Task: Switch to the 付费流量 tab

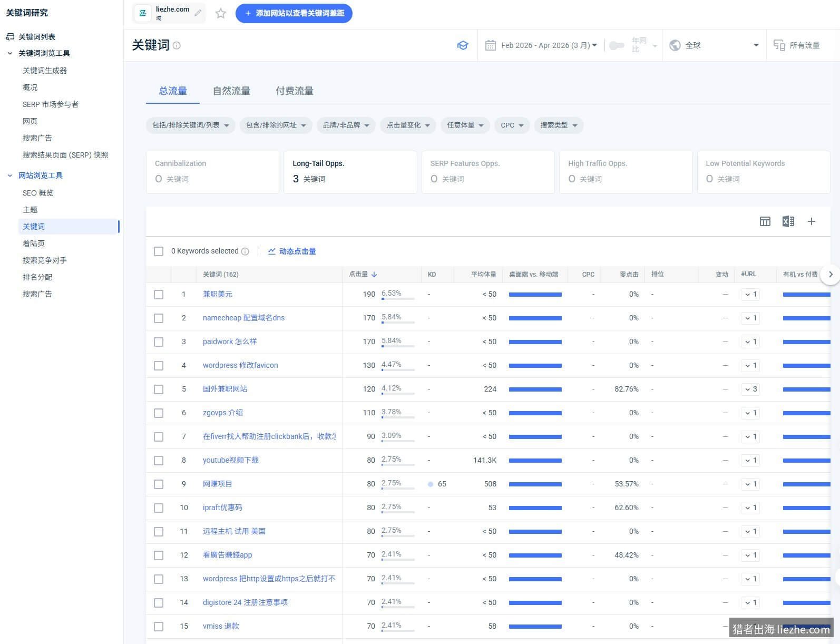Action: [x=295, y=91]
